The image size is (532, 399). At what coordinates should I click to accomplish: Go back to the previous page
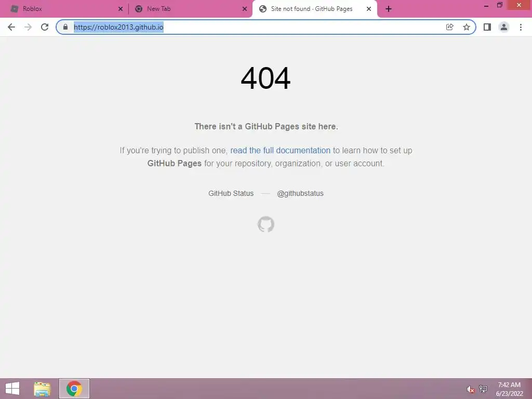pos(11,27)
